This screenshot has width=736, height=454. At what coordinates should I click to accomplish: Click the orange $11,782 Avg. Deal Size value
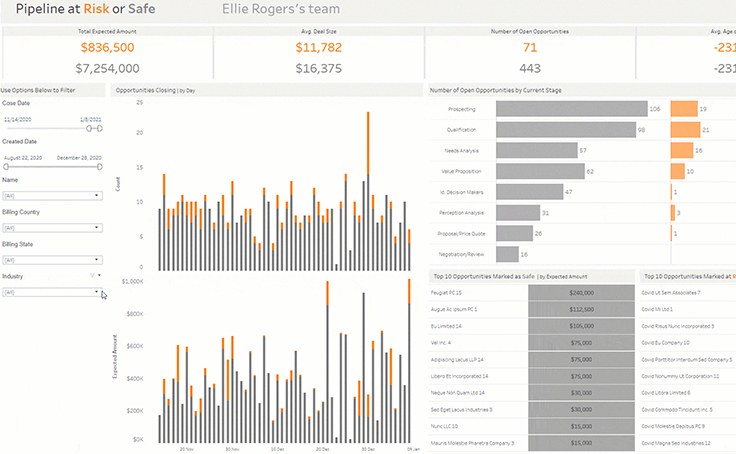(x=320, y=48)
